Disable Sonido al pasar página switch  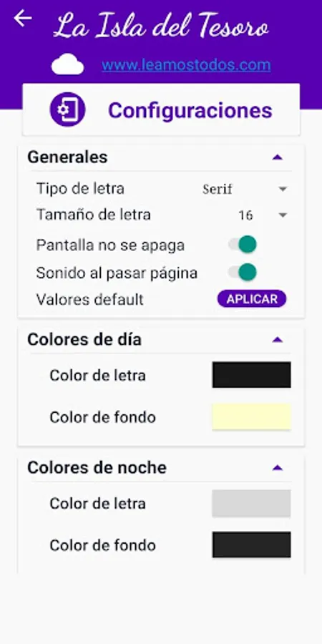[243, 273]
